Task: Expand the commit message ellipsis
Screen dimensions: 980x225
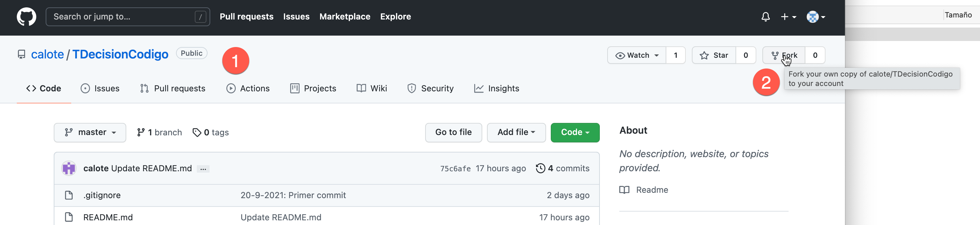Action: tap(203, 169)
